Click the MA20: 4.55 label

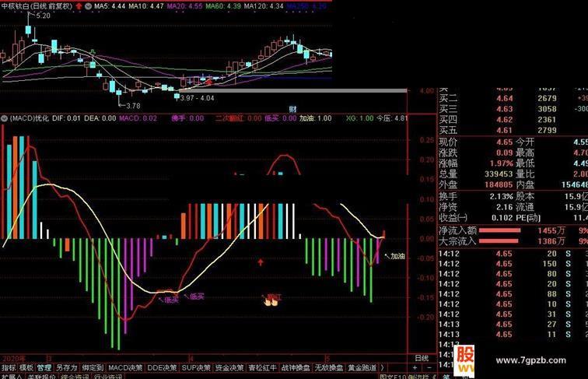(184, 6)
